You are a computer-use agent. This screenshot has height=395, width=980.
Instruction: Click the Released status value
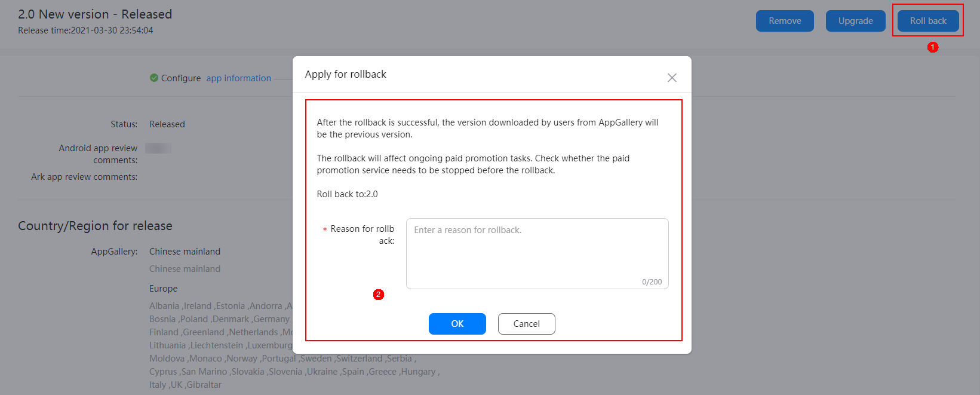point(167,124)
